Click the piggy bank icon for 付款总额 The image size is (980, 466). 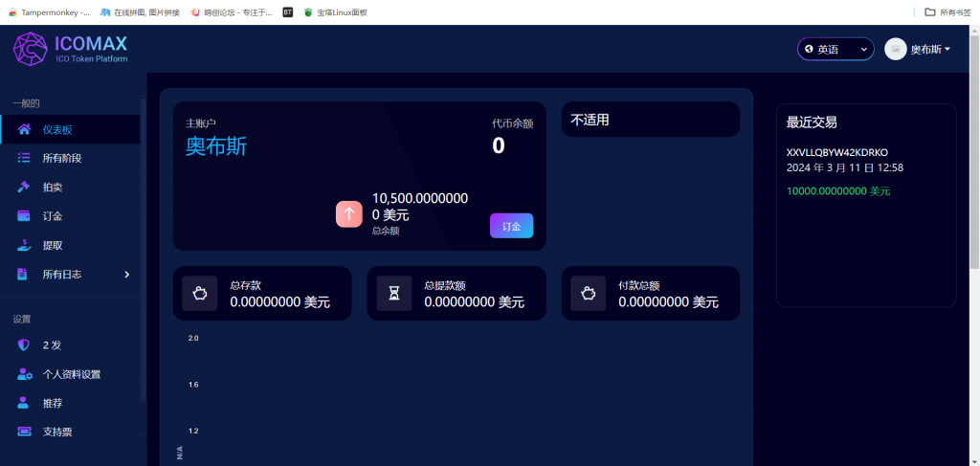[589, 293]
